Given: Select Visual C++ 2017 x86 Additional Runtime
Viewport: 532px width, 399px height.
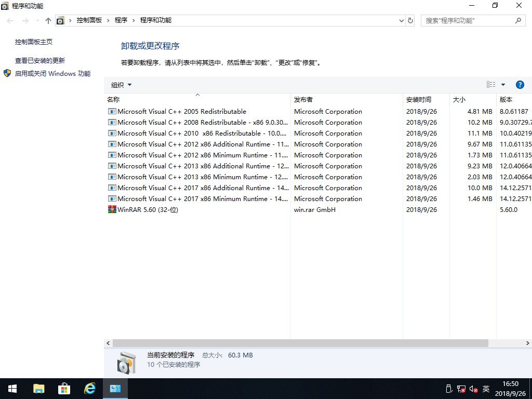Looking at the screenshot, I should (x=203, y=188).
